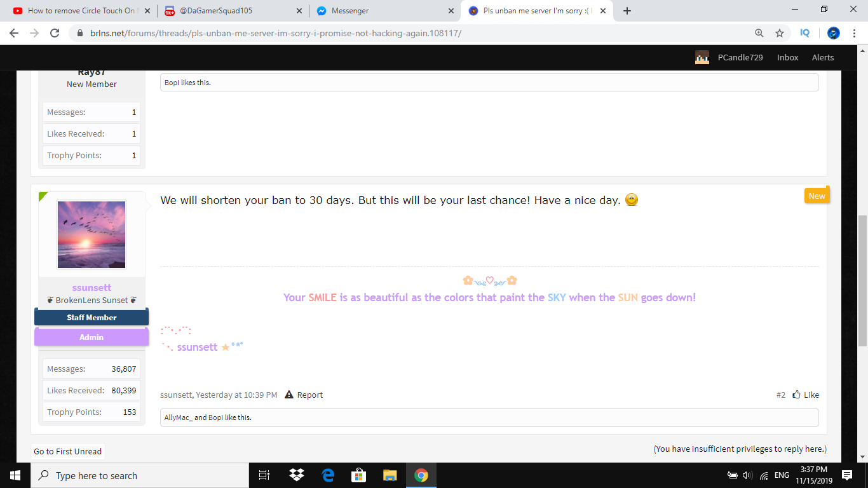The image size is (868, 488).
Task: Click "New Member" title under Ray87
Action: [92, 84]
